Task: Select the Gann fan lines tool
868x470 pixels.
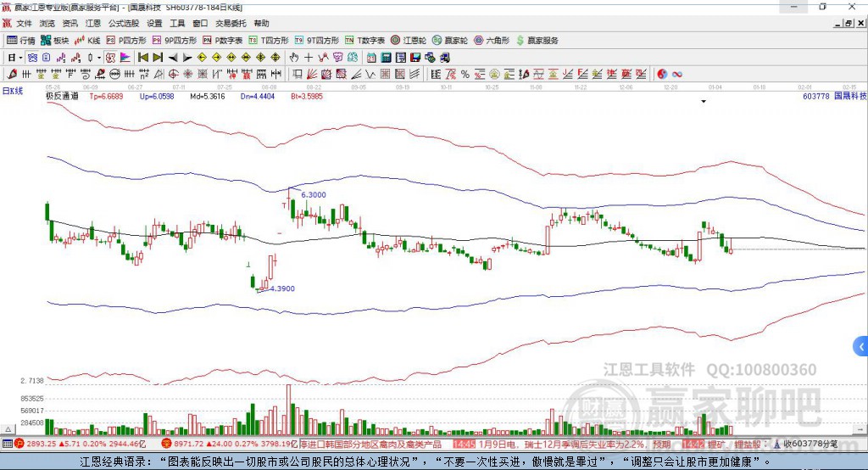Action: (x=312, y=74)
